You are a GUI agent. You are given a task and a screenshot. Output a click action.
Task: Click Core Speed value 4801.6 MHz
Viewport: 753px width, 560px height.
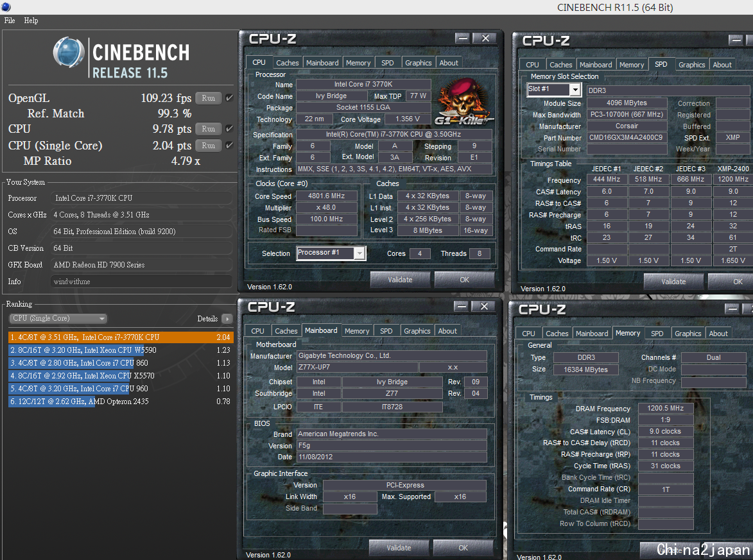pos(327,196)
